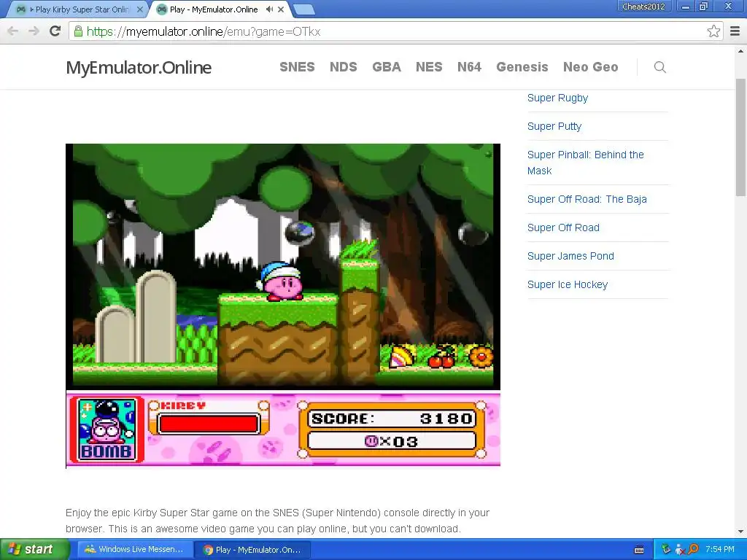This screenshot has width=747, height=560.
Task: Select the Chrome Play - MyEmulator taskbar item
Action: [x=253, y=550]
